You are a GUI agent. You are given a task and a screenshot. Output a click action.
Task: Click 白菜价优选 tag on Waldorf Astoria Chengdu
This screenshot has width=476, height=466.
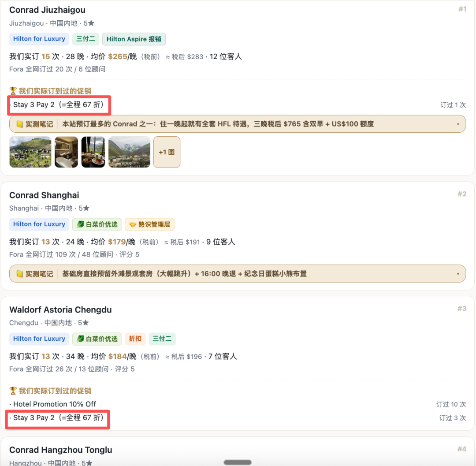pos(97,339)
